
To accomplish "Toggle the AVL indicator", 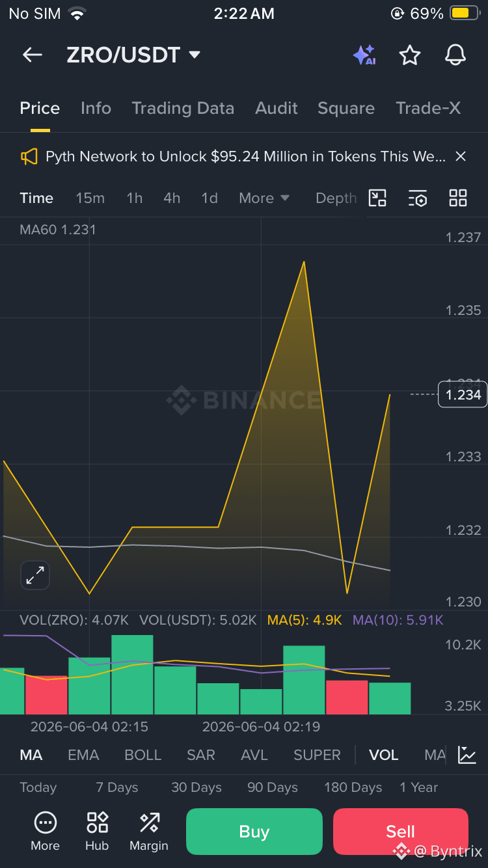I will 254,755.
